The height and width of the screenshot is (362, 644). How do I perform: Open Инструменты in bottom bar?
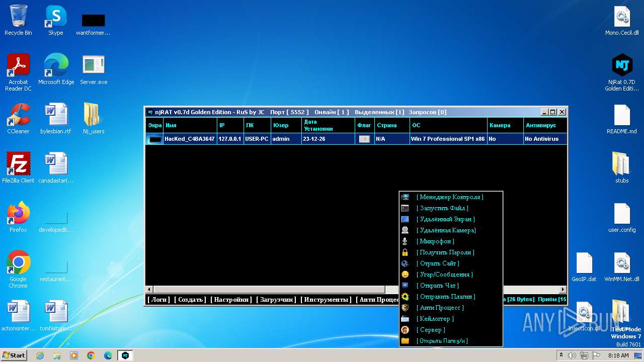pos(326,300)
